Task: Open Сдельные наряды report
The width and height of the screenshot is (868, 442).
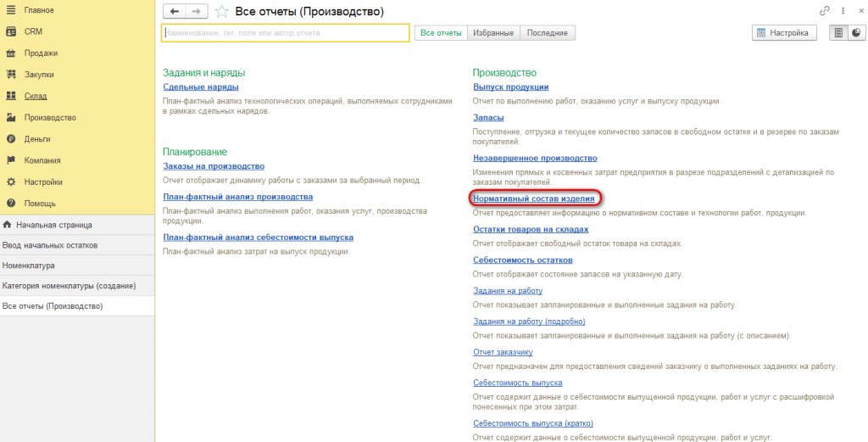Action: coord(201,87)
